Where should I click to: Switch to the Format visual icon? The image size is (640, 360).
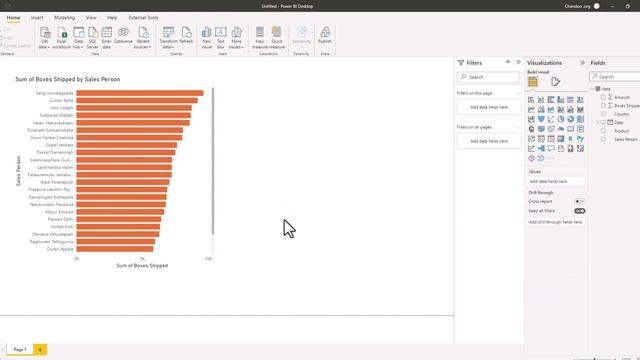point(555,82)
